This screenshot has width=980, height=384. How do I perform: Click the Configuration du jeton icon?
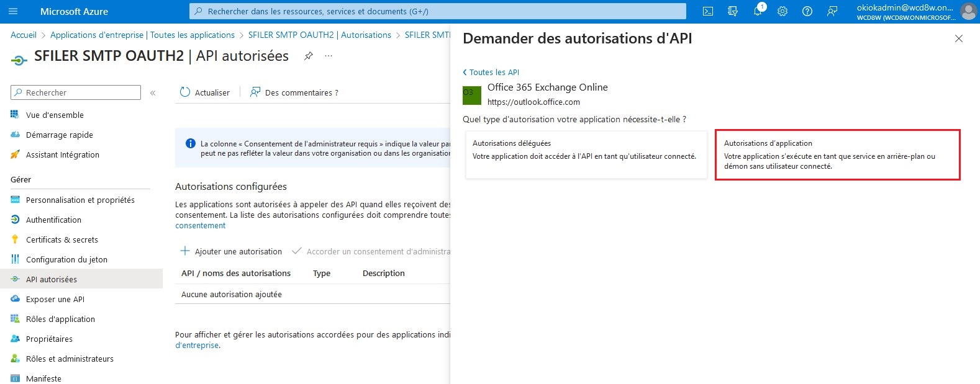click(x=15, y=259)
